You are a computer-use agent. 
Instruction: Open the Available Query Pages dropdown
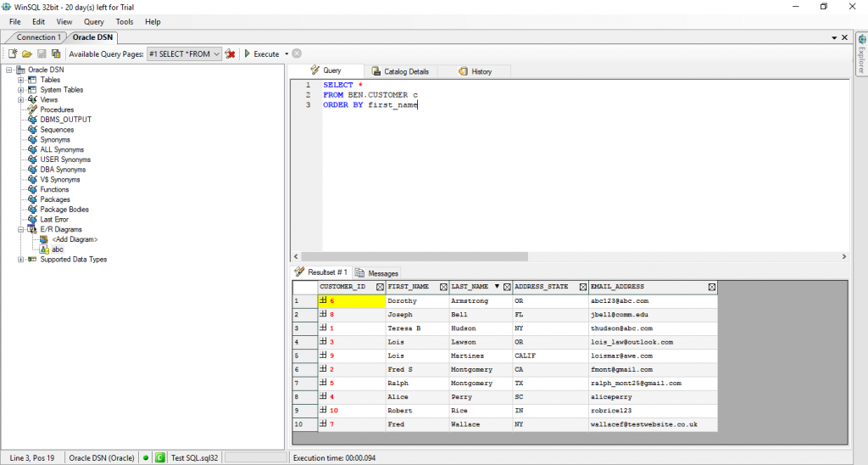[217, 53]
